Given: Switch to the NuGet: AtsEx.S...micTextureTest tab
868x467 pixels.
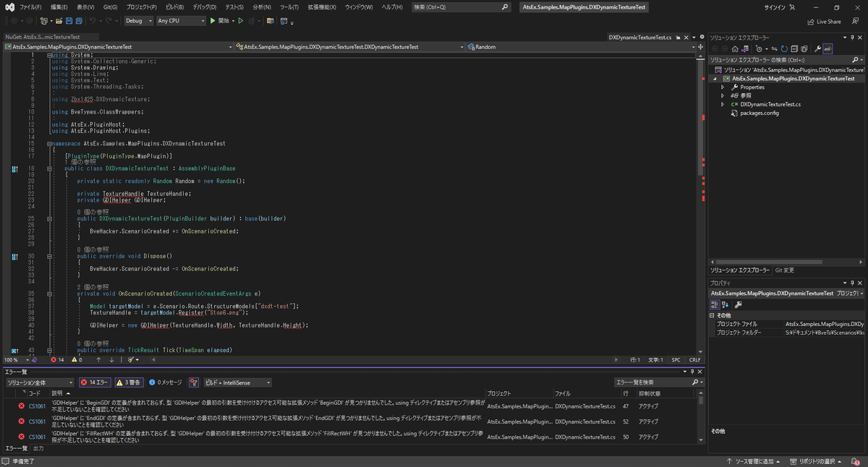Looking at the screenshot, I should [42, 36].
